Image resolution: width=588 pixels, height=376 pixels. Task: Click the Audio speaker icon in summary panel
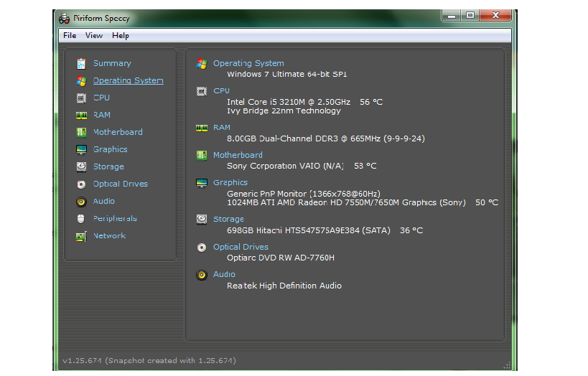(x=201, y=275)
